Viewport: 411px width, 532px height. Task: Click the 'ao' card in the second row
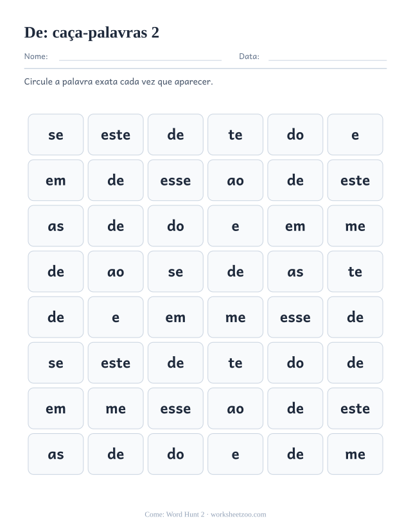click(x=235, y=180)
